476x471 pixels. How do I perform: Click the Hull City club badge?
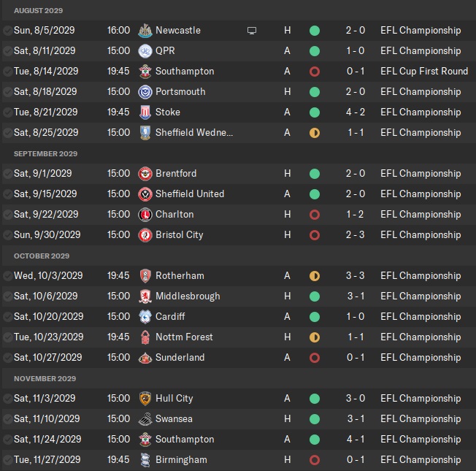[145, 399]
